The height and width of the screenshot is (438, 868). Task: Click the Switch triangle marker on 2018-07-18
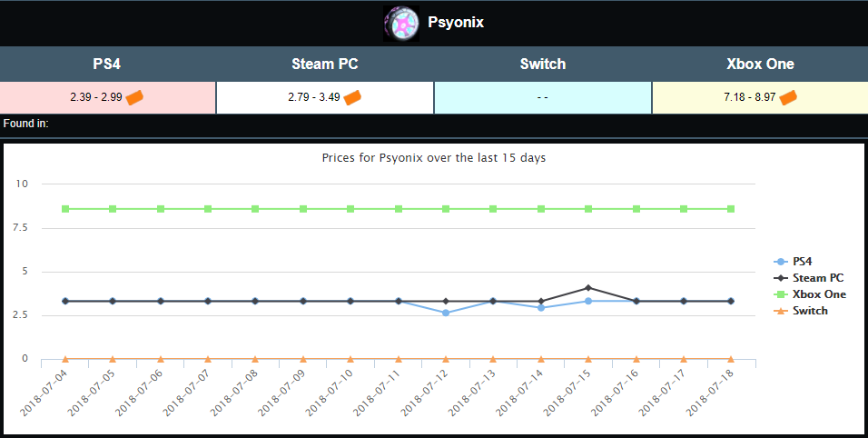[731, 359]
